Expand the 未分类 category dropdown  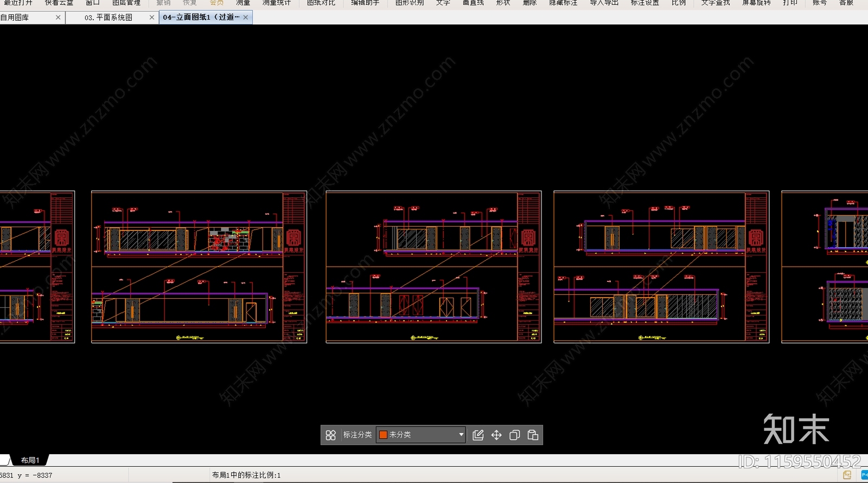tap(461, 435)
